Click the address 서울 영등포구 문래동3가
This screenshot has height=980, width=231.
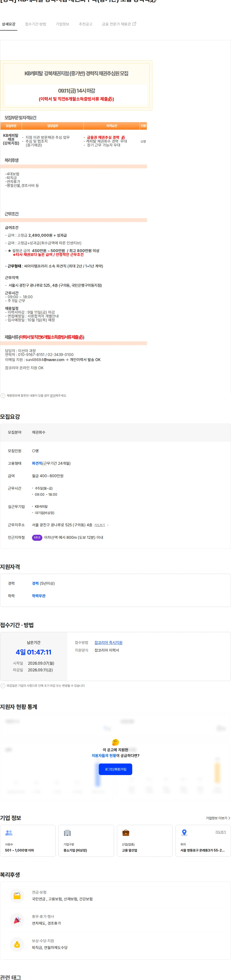pyautogui.click(x=202, y=850)
